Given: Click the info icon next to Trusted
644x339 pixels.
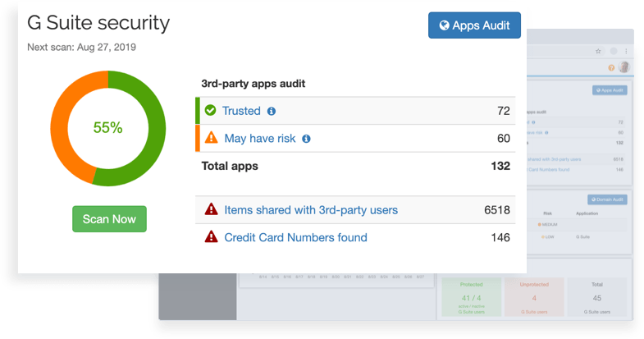Looking at the screenshot, I should [272, 111].
